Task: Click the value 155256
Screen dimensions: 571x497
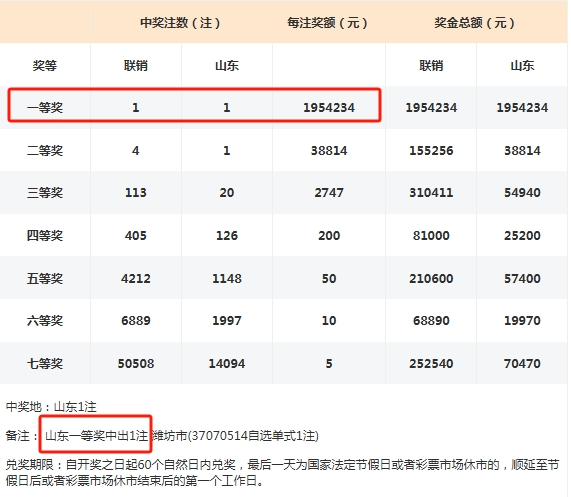Action: click(x=431, y=150)
